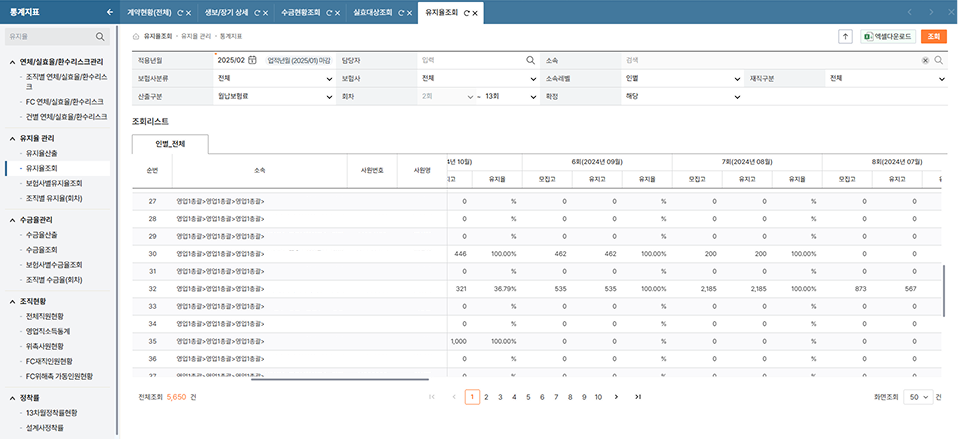Click the orange 조회 button
Viewport: 958px width, 439px height.
(x=933, y=36)
